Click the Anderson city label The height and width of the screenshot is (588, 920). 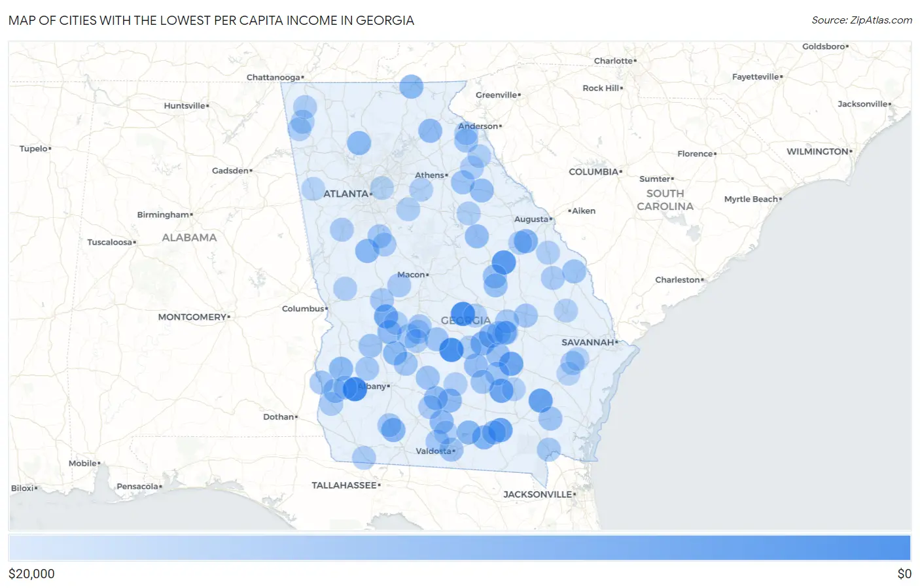[478, 126]
